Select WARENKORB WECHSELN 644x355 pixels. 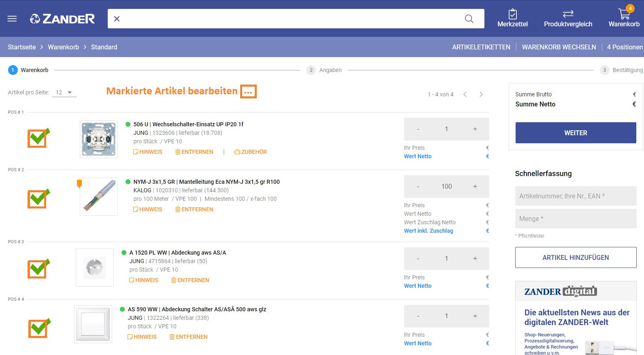click(x=559, y=47)
